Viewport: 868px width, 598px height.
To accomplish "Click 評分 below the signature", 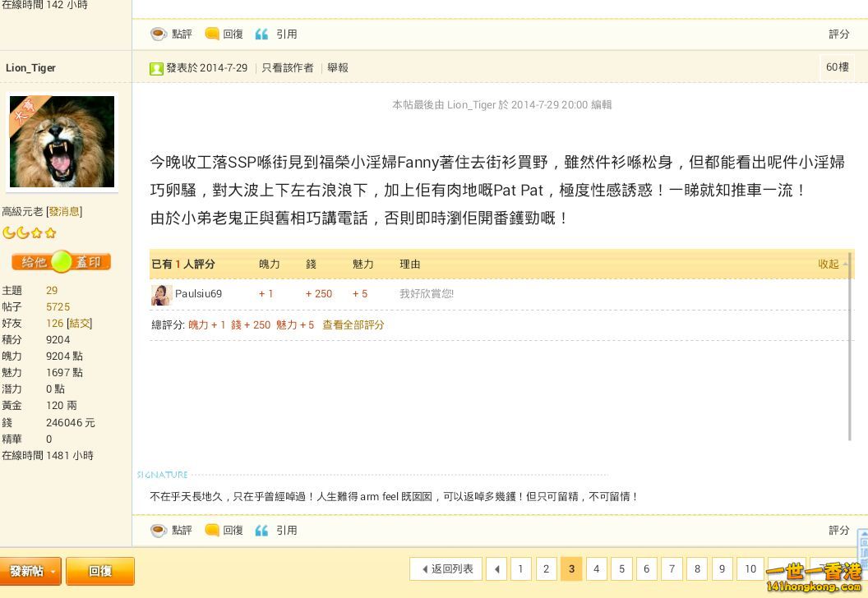I will (x=838, y=531).
